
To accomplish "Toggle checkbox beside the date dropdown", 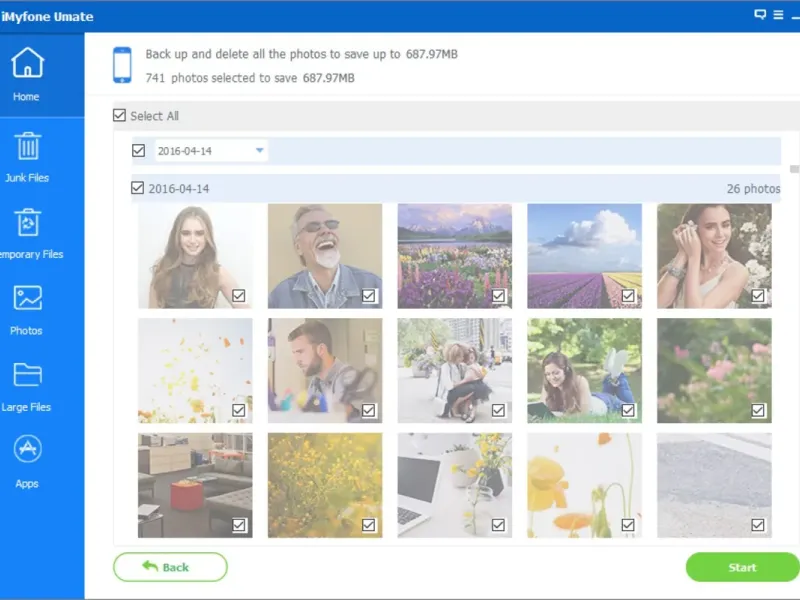I will 138,151.
